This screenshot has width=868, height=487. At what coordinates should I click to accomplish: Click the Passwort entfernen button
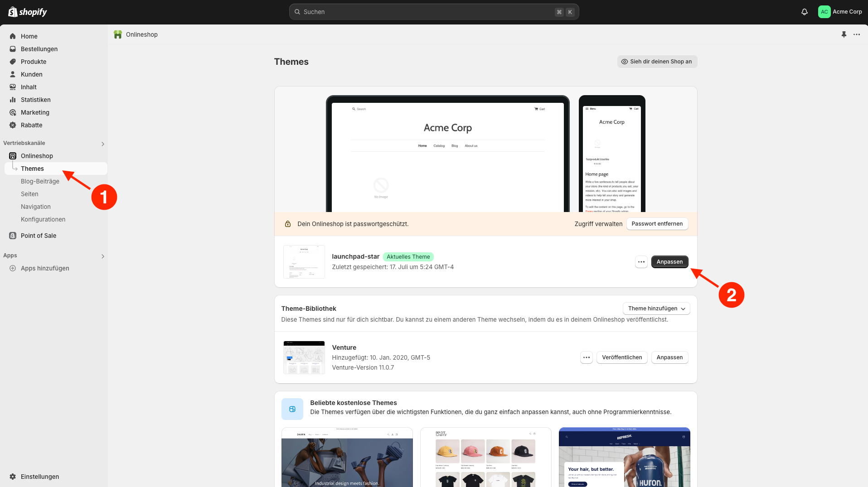point(657,224)
